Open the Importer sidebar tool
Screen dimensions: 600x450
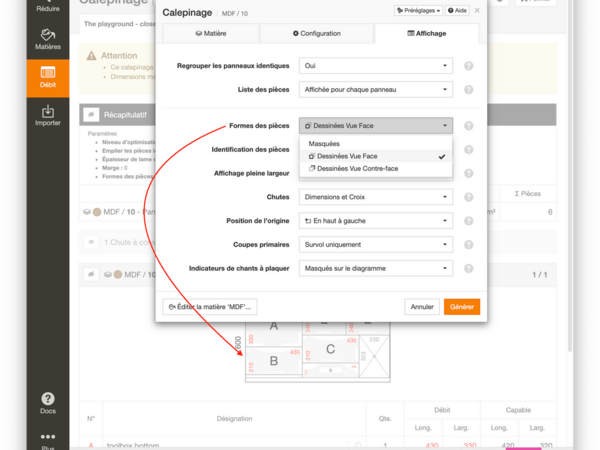tap(47, 115)
